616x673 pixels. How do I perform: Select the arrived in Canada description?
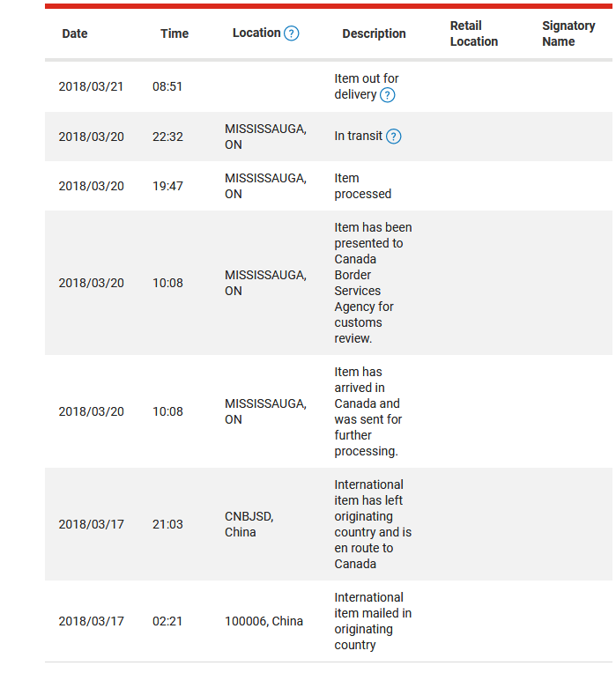367,411
